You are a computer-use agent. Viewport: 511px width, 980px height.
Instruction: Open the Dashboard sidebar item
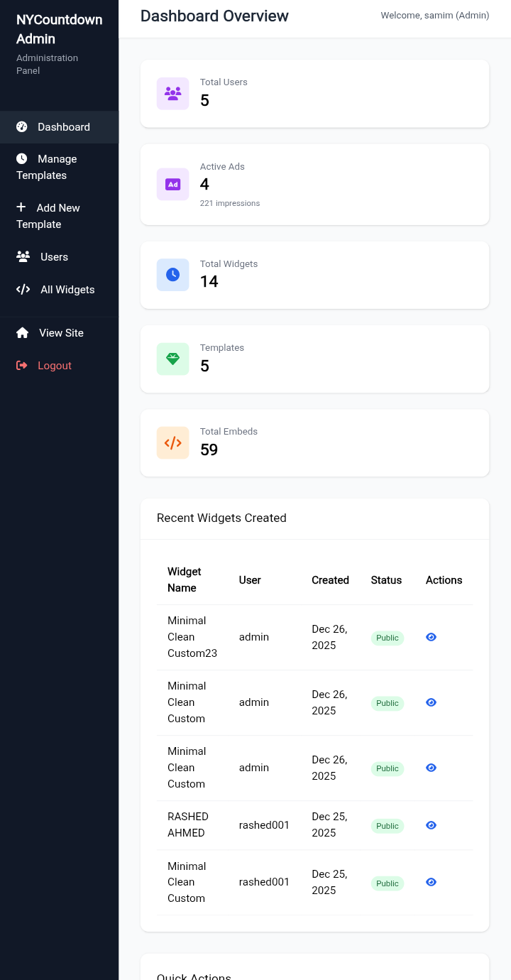59,127
